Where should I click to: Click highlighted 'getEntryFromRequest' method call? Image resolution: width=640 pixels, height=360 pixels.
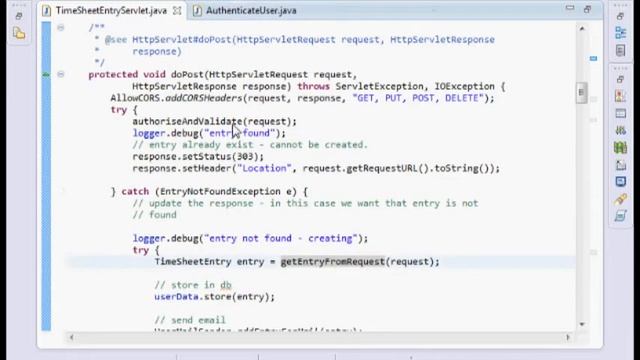coord(333,262)
